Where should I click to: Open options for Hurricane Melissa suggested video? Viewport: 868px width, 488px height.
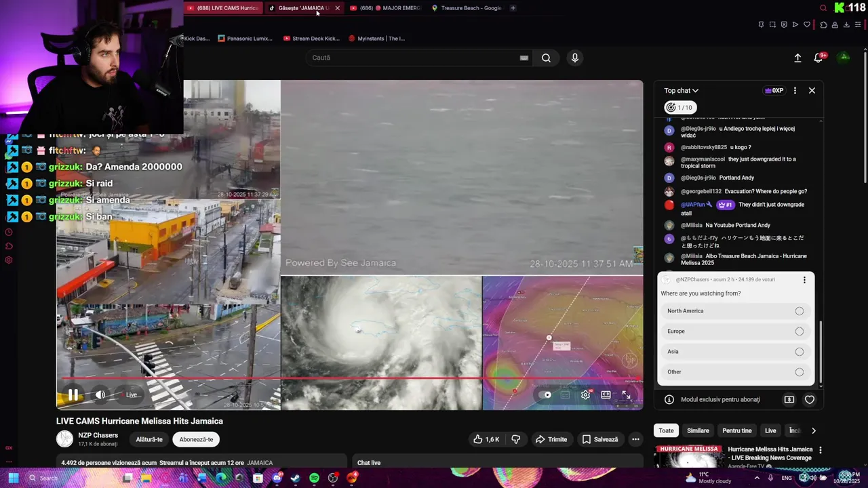821,450
